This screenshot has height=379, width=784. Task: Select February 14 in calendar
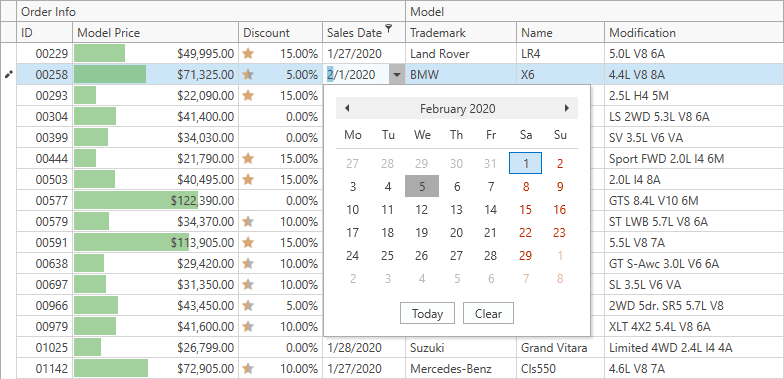[491, 210]
